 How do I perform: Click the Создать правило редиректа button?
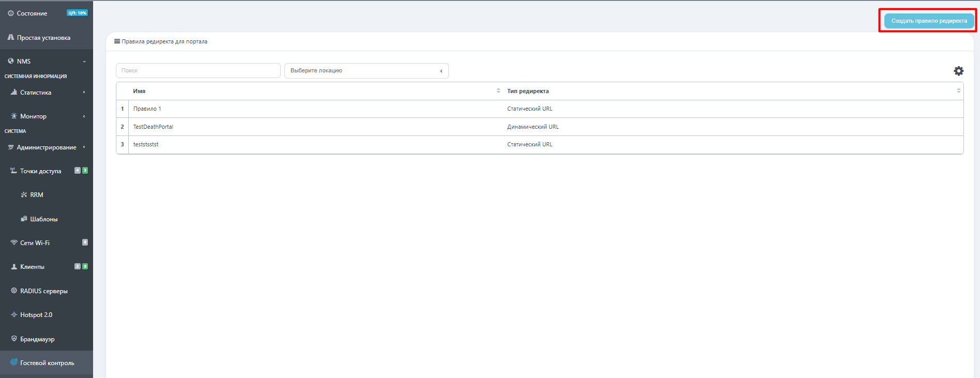click(929, 21)
